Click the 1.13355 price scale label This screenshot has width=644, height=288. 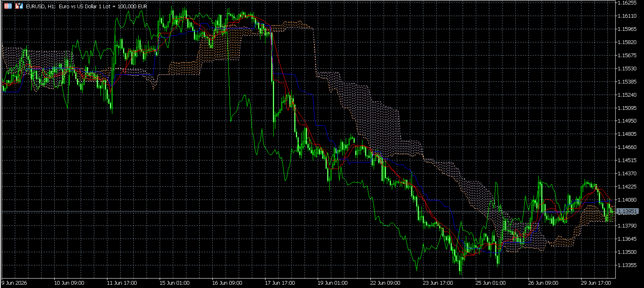click(x=628, y=265)
